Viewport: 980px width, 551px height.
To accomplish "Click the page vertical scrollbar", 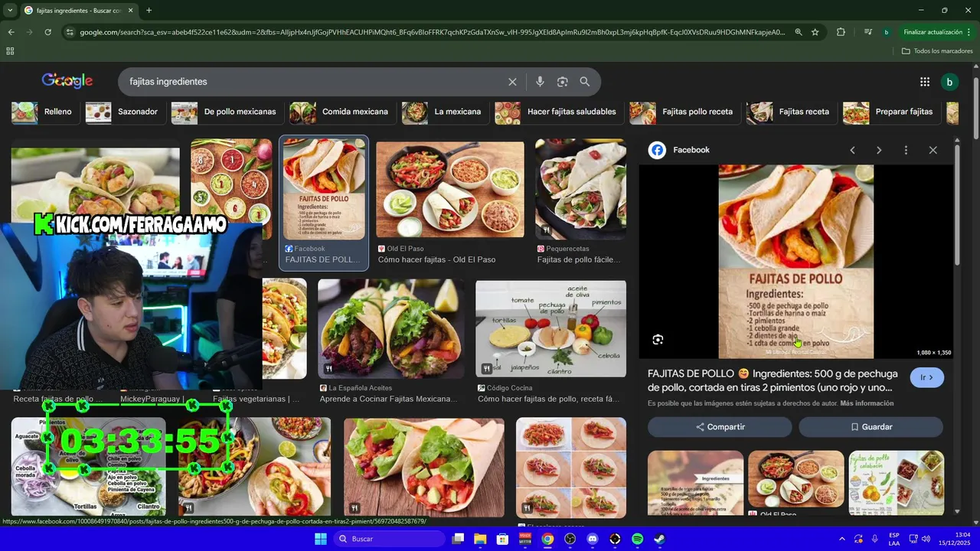I will (x=975, y=107).
